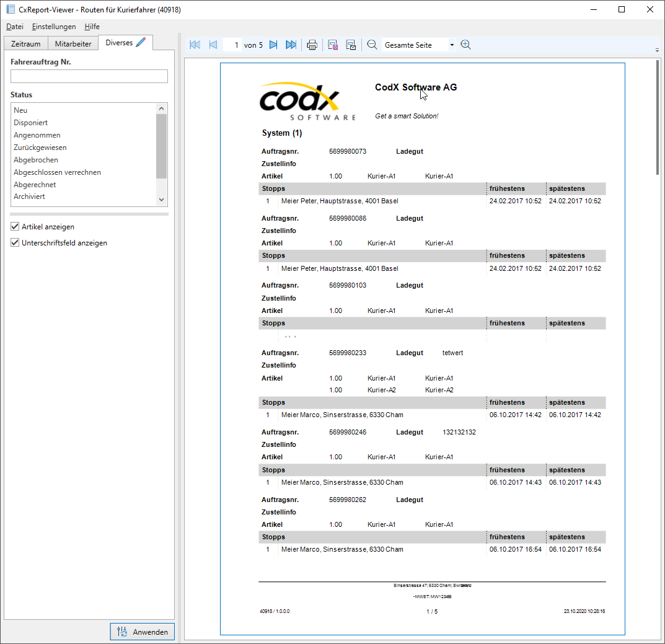Click Ladegut value tetwert
This screenshot has height=644, width=665.
(x=452, y=353)
